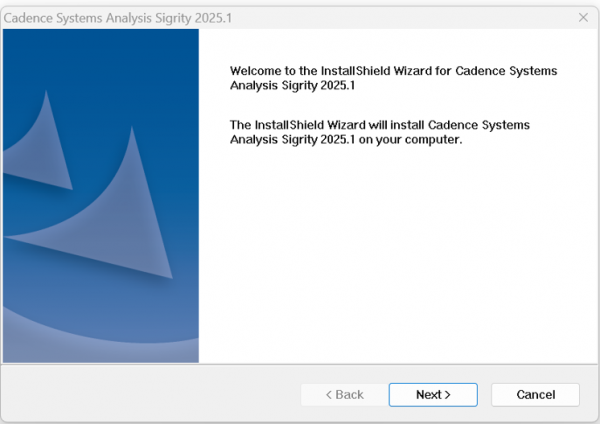Click the arrow chevron on the Next button
Screen dimensions: 600x424
(447, 395)
